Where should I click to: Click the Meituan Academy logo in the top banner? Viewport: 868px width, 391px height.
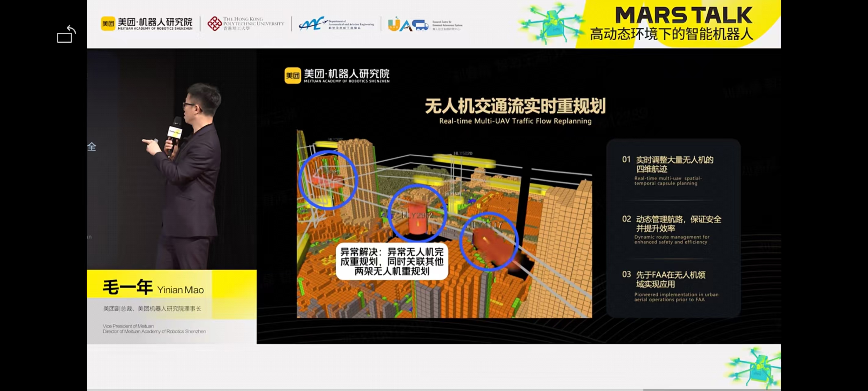tap(146, 24)
